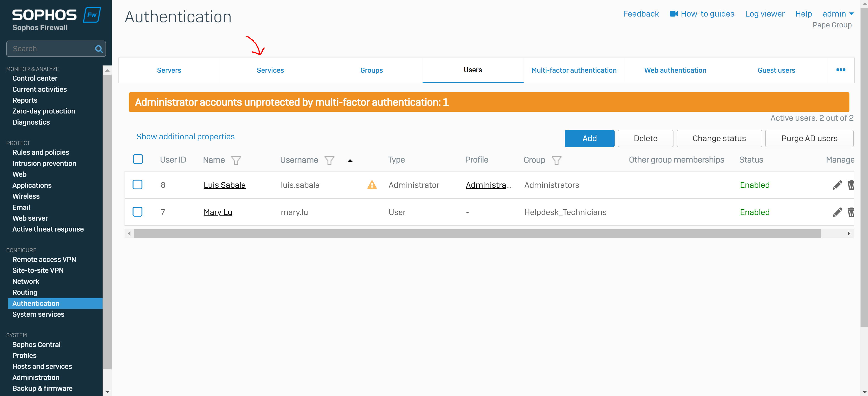Viewport: 868px width, 396px height.
Task: Click the table horizontal scrollbar
Action: pos(477,234)
